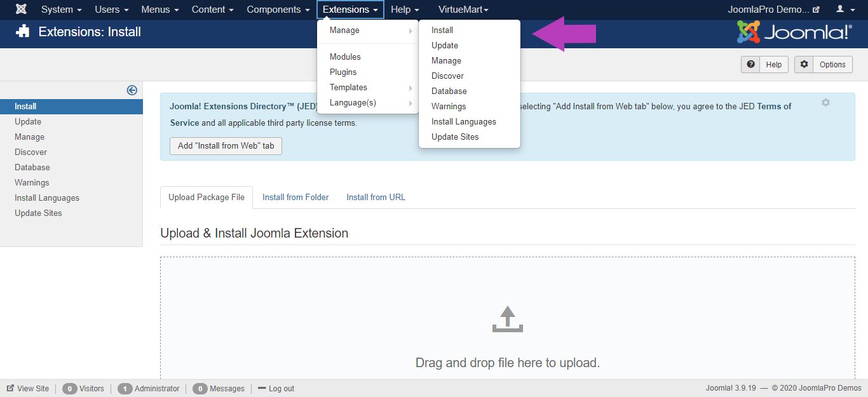Open the Components dropdown menu

click(278, 10)
